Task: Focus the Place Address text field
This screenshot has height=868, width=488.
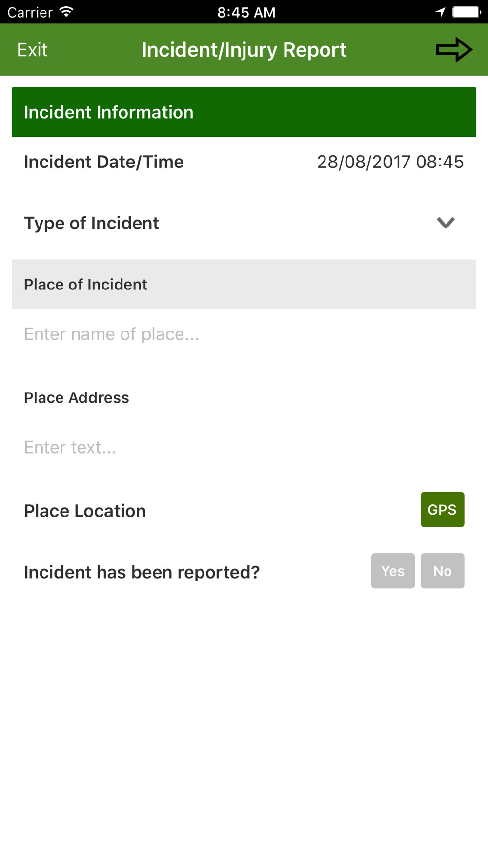Action: pos(244,447)
